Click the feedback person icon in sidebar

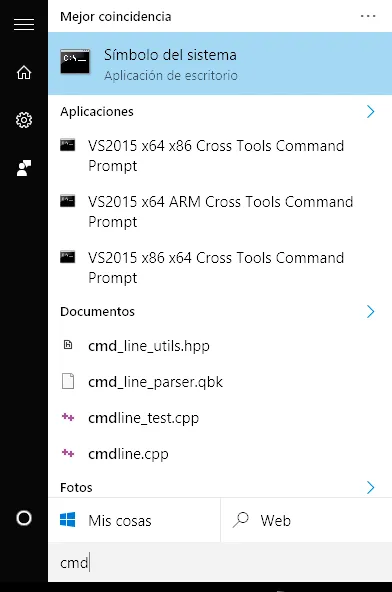pyautogui.click(x=24, y=168)
